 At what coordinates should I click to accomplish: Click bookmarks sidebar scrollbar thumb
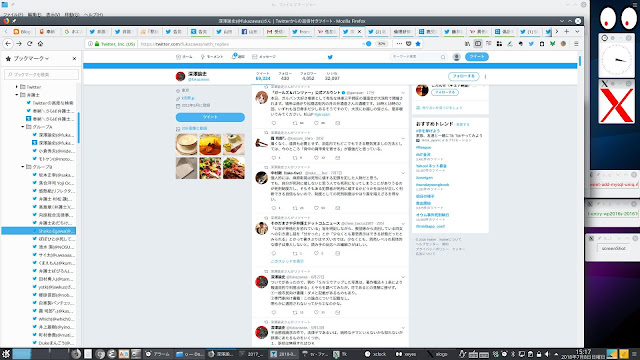(78, 127)
